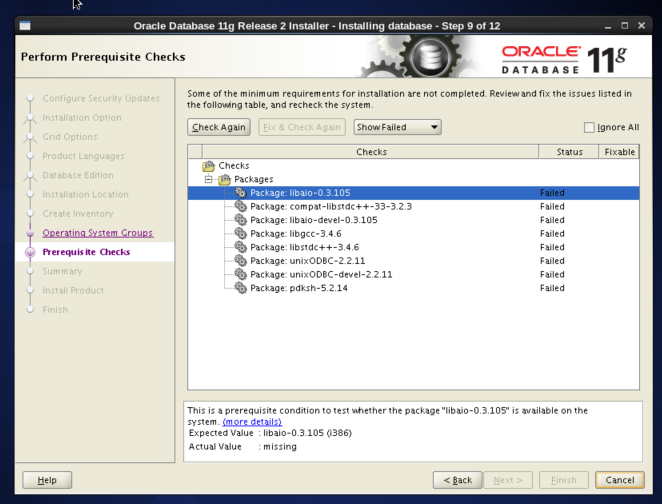The image size is (662, 504).
Task: Click the icon for Package: unixODBC-devel-2.2.11
Action: point(240,274)
